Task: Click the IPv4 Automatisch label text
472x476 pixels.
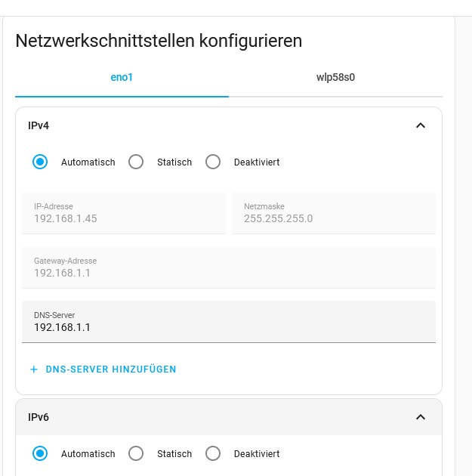Action: (x=88, y=162)
